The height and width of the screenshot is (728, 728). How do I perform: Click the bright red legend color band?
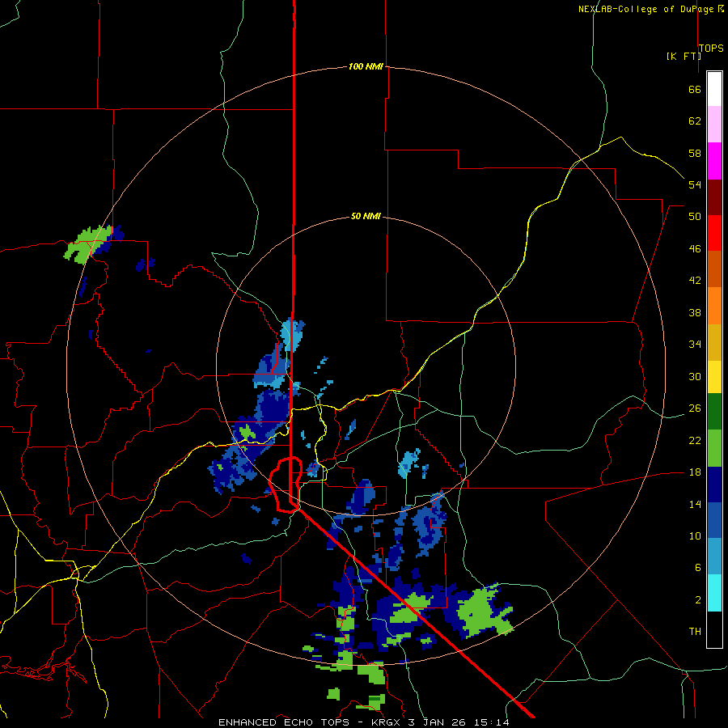click(714, 233)
